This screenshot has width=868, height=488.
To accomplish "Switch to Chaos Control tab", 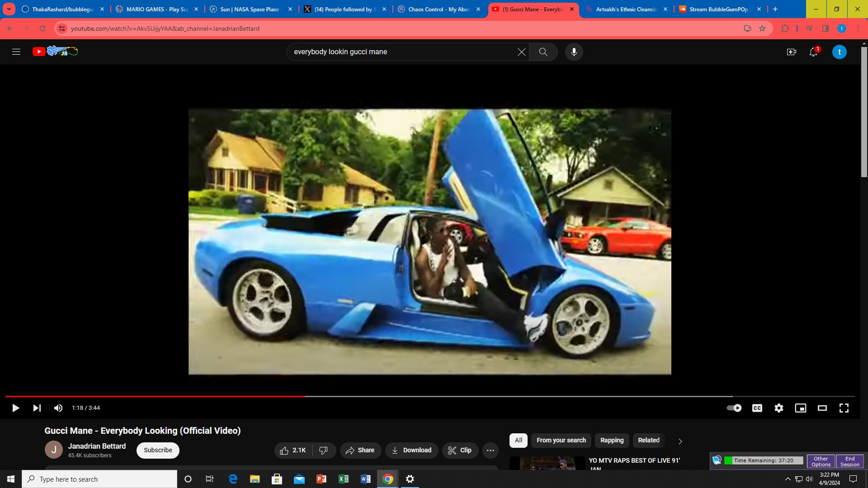I will 439,9.
